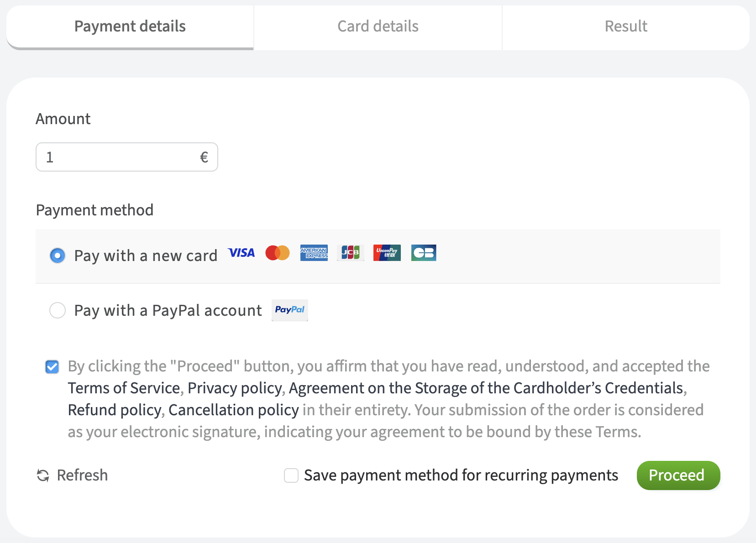Click the CB card logo
Viewport: 756px width, 543px height.
point(424,253)
